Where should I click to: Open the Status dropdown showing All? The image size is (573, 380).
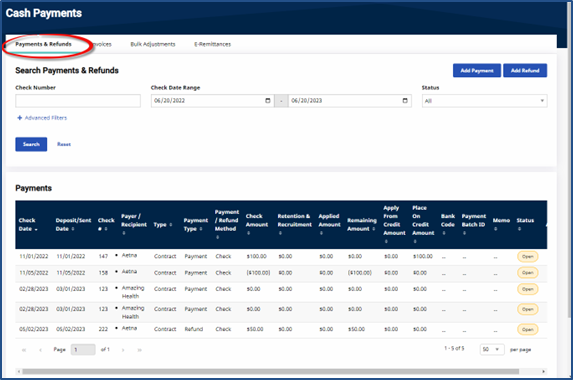[x=485, y=101]
